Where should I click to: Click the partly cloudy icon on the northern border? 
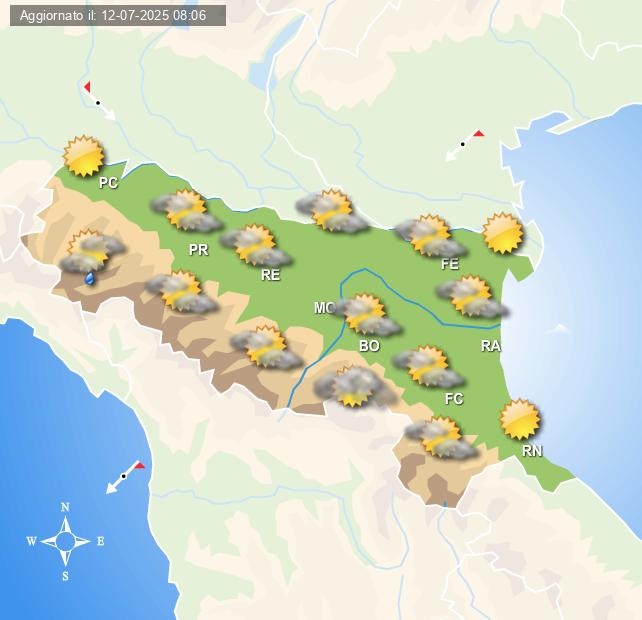click(x=332, y=210)
